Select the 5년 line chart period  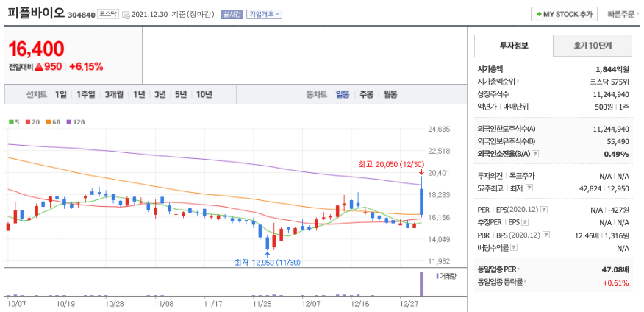[x=181, y=94]
